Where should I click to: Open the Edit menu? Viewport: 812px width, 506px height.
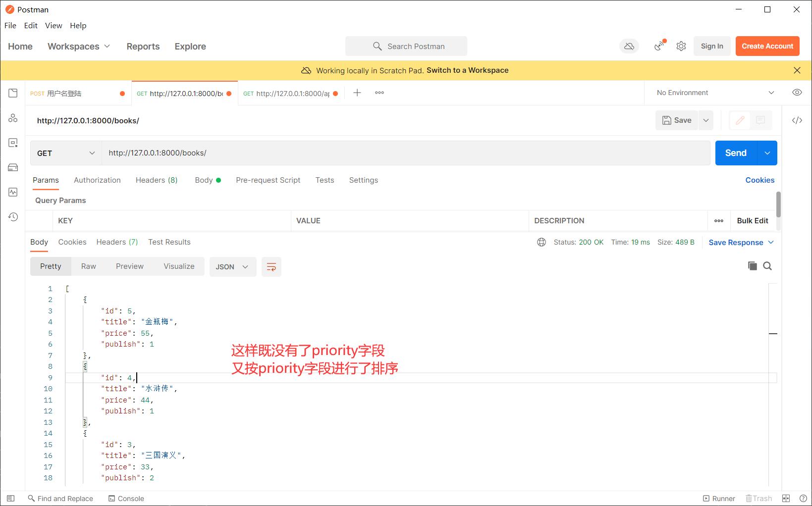coord(31,25)
